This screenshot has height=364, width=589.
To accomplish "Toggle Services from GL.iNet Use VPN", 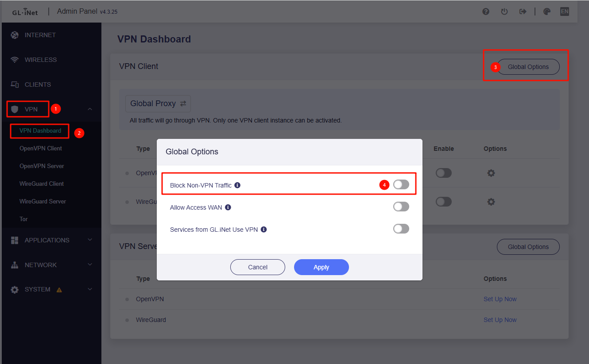I will 401,229.
